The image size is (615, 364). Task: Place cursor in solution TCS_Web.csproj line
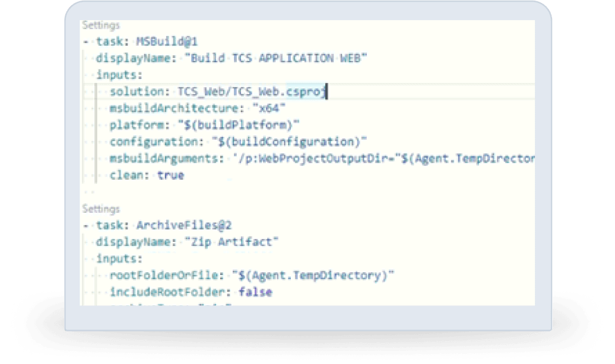tap(218, 92)
